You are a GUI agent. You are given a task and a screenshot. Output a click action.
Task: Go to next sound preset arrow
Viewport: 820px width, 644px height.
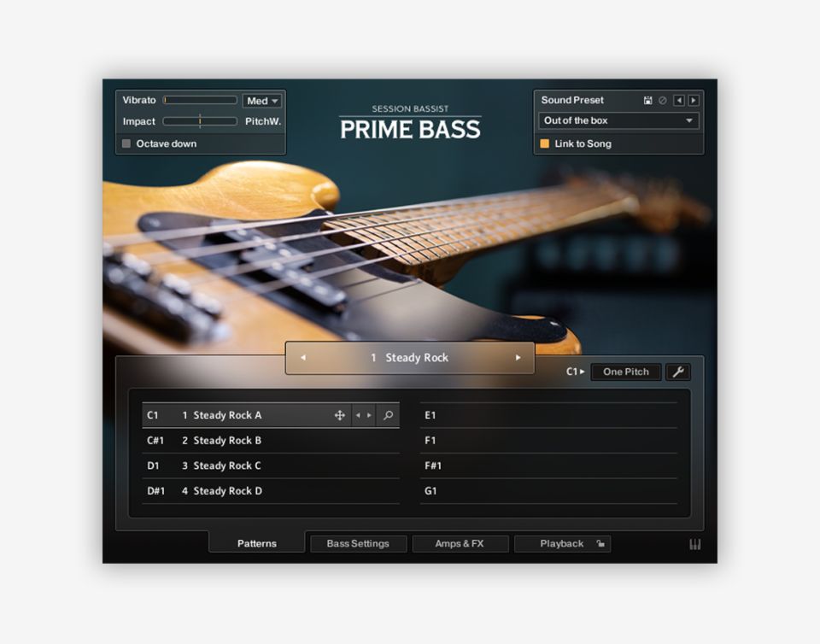693,101
